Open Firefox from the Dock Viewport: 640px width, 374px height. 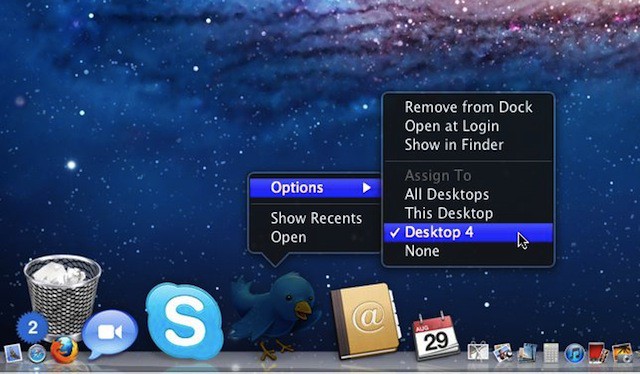pyautogui.click(x=64, y=350)
